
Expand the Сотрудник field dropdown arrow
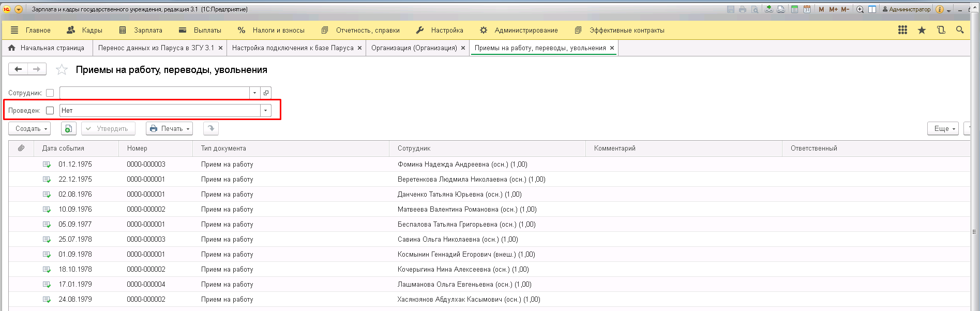tap(254, 93)
